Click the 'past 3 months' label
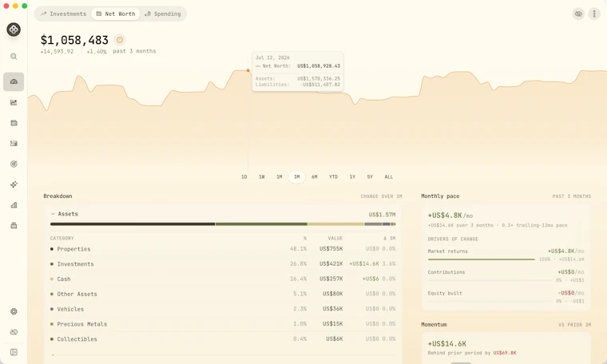Viewport: 607px width, 364px height. coord(134,51)
